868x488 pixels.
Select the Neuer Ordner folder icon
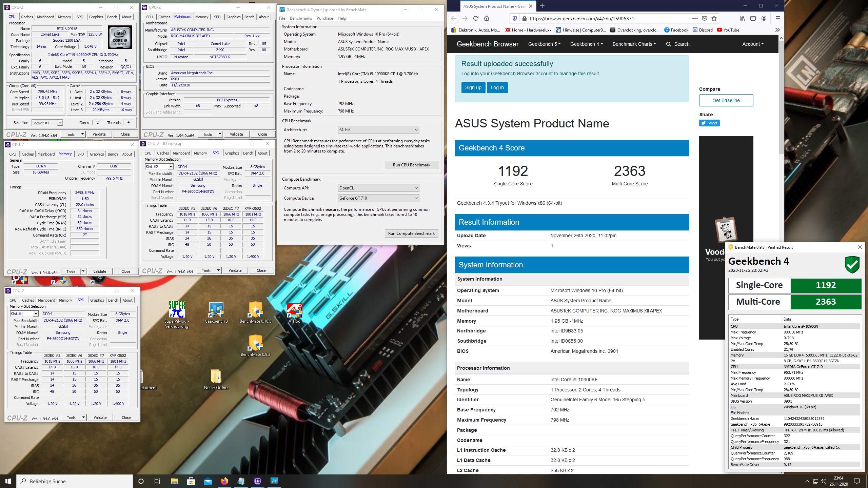pyautogui.click(x=216, y=379)
